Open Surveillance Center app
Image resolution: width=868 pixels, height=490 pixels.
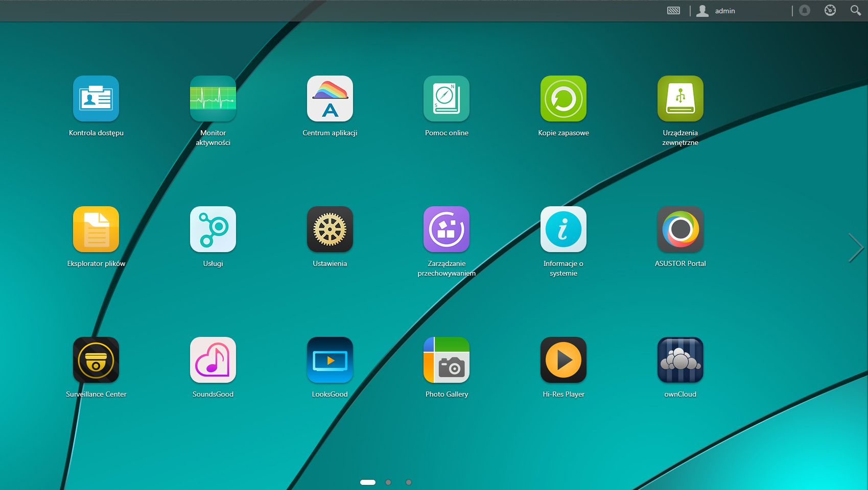(96, 360)
